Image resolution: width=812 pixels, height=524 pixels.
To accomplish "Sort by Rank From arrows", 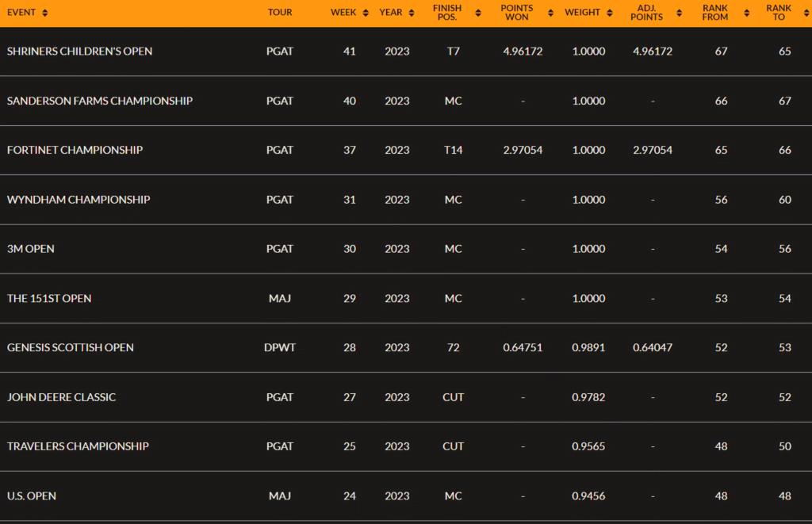I will [x=746, y=13].
